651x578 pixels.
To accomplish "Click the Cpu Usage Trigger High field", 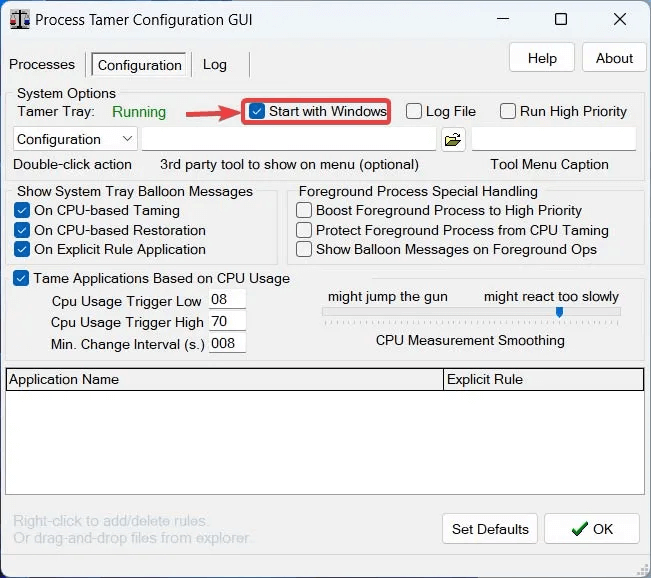I will pos(227,321).
